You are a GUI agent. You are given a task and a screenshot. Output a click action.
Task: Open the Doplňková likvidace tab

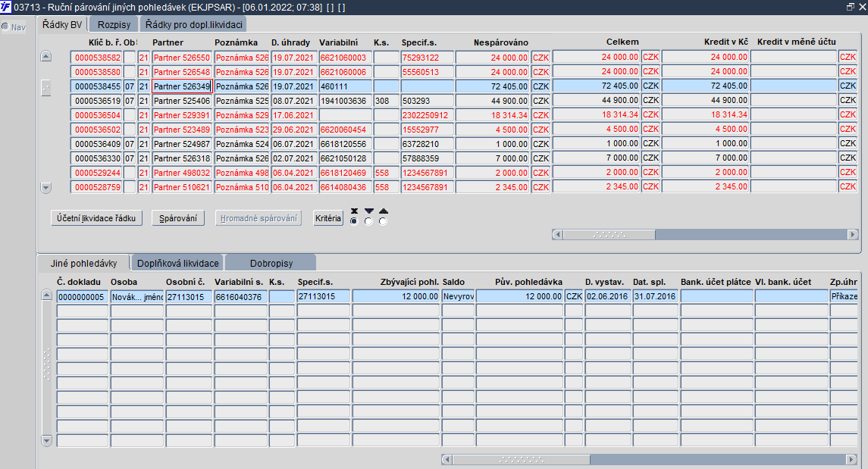click(x=177, y=263)
